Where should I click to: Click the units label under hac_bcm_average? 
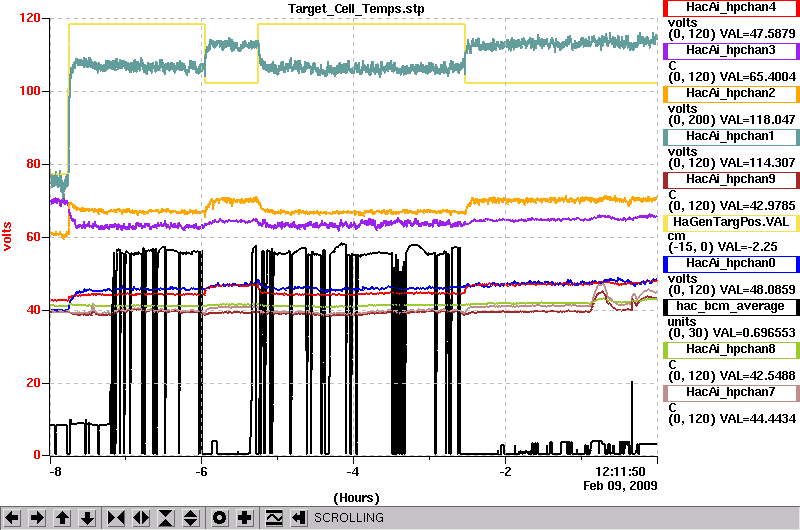(x=682, y=322)
